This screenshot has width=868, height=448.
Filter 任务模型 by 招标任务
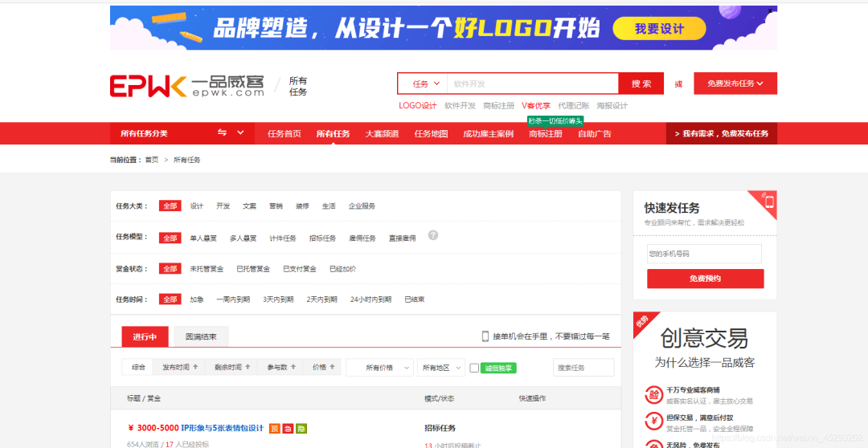tap(323, 238)
